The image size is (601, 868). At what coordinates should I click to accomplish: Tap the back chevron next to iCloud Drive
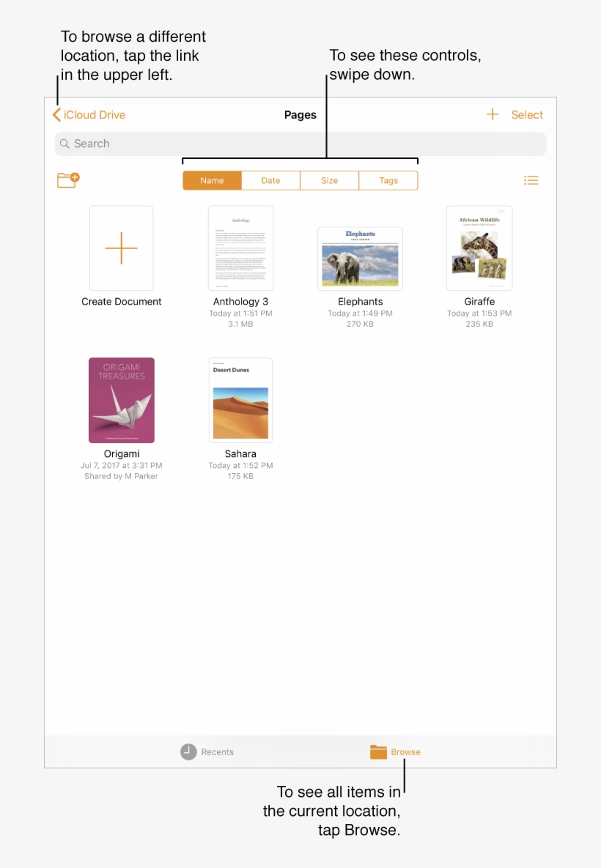pyautogui.click(x=56, y=114)
